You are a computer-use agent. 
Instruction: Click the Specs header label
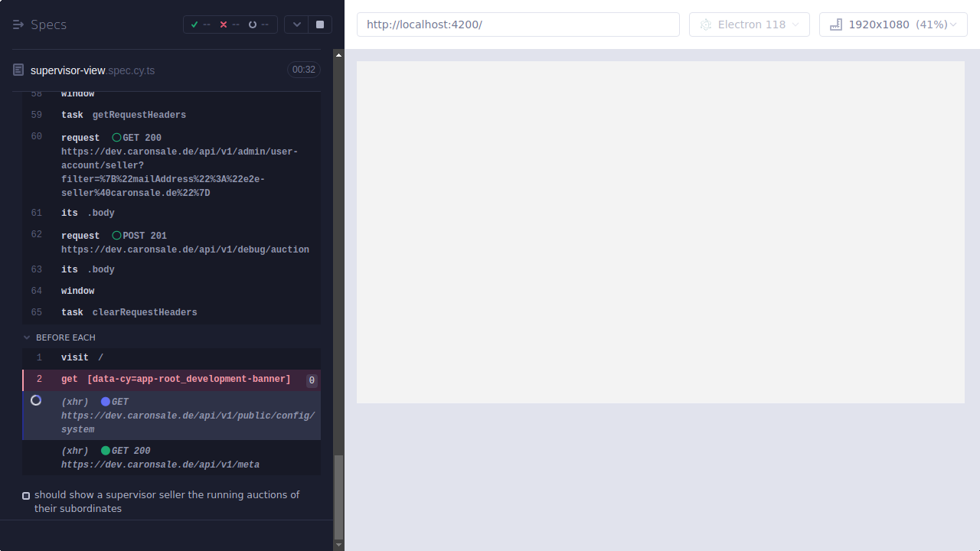[x=47, y=24]
